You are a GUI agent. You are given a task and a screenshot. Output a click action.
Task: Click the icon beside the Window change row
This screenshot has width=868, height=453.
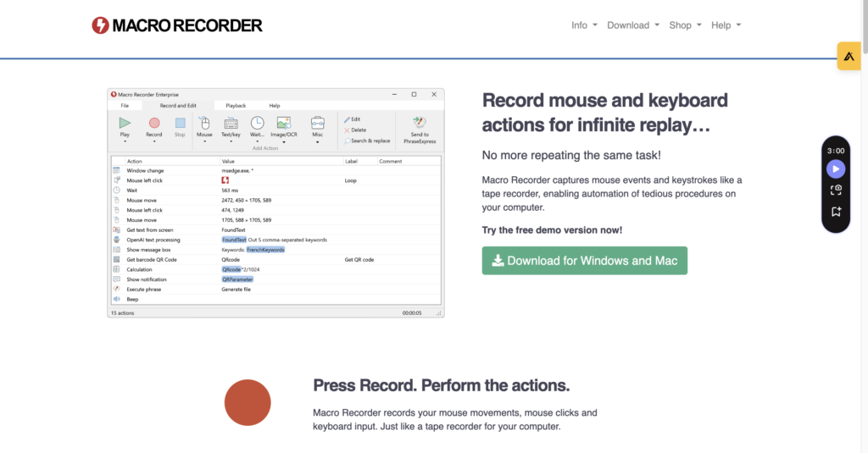click(x=117, y=171)
